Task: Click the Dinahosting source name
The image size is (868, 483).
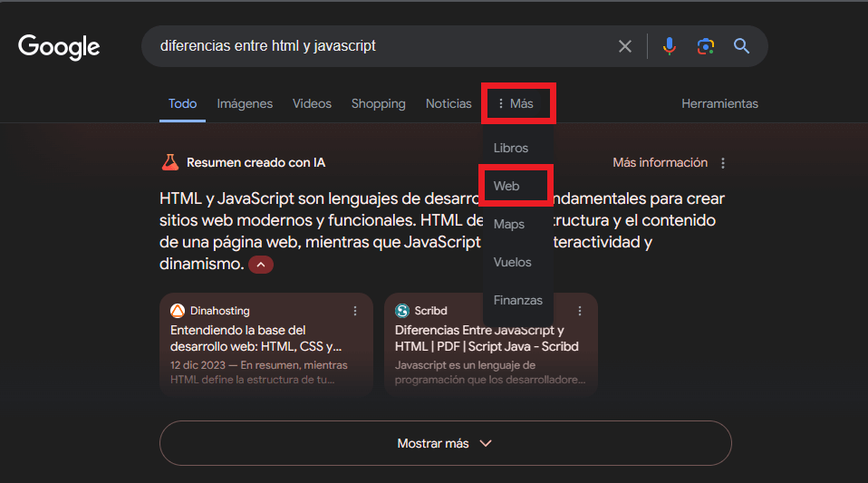Action: pos(220,311)
